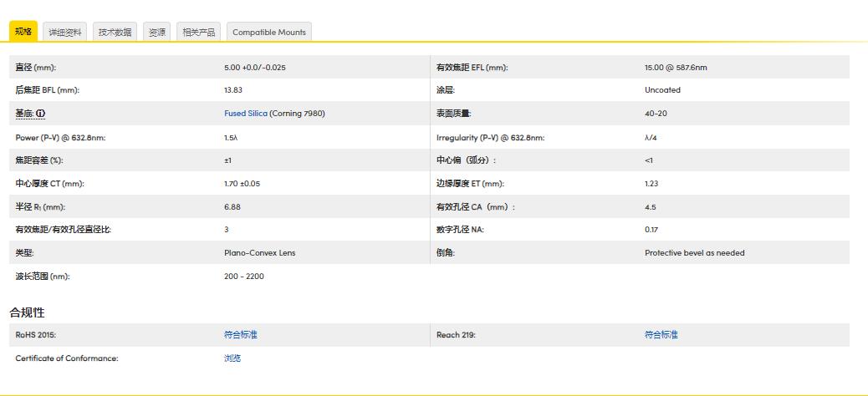
Task: Switch to the 详细资料 tab
Action: coord(65,33)
